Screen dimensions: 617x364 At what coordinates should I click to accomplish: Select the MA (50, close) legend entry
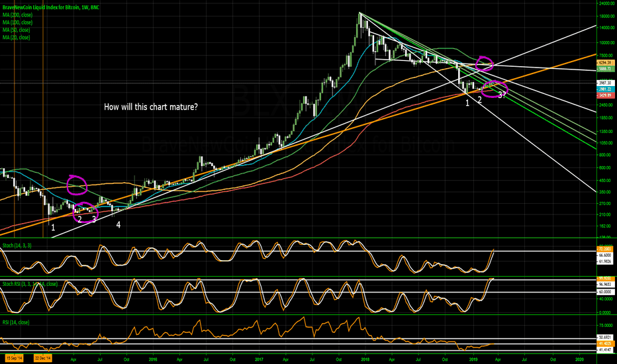(16, 30)
